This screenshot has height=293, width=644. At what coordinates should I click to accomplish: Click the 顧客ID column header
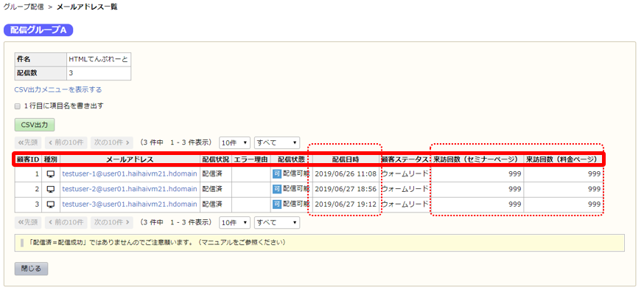point(28,159)
